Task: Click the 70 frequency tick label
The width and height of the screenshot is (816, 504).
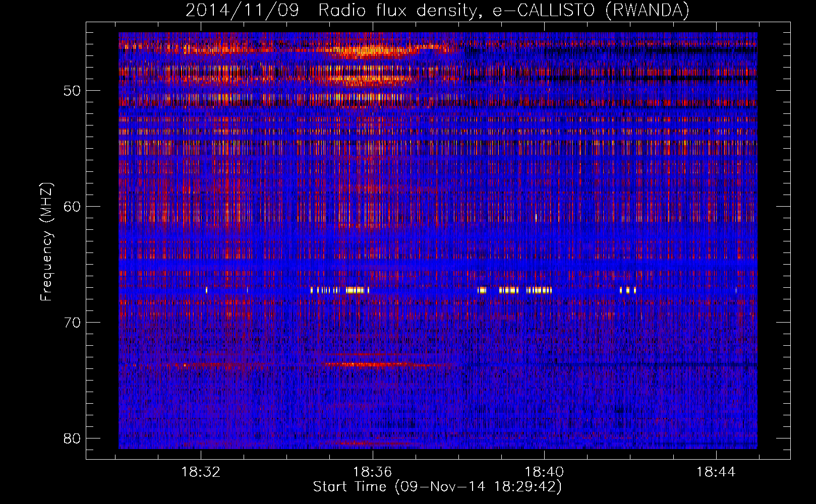Action: [x=72, y=323]
